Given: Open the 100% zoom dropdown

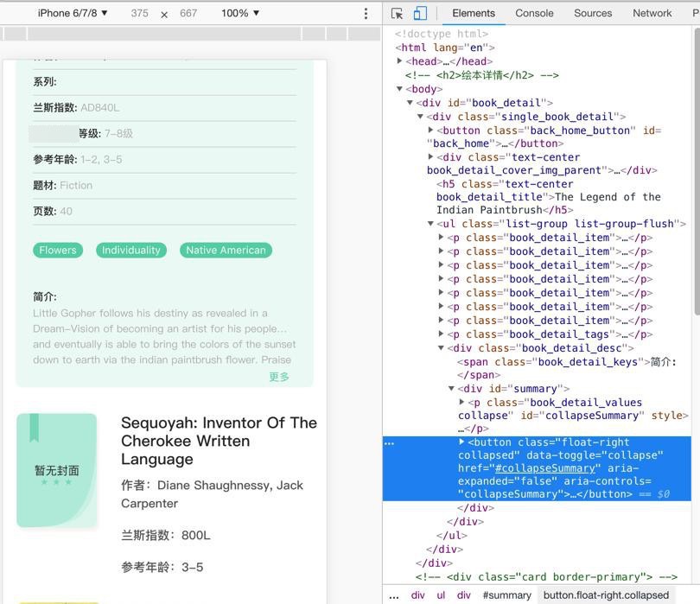Looking at the screenshot, I should 239,13.
